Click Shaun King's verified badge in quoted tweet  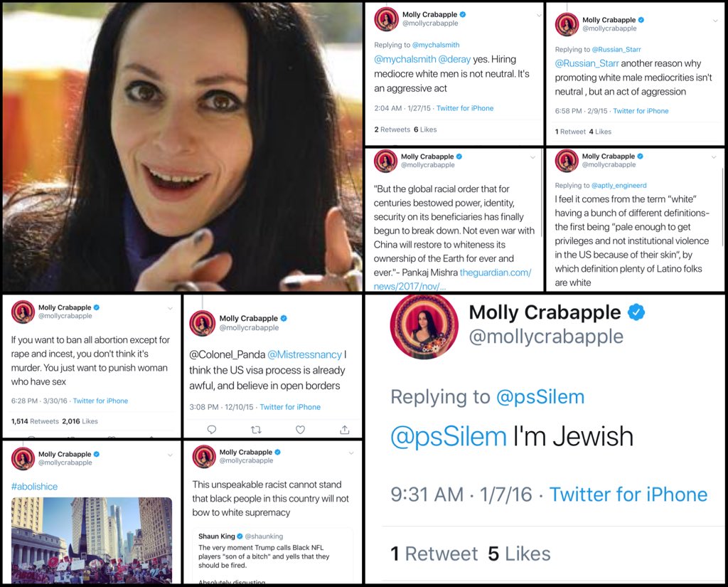[x=240, y=536]
